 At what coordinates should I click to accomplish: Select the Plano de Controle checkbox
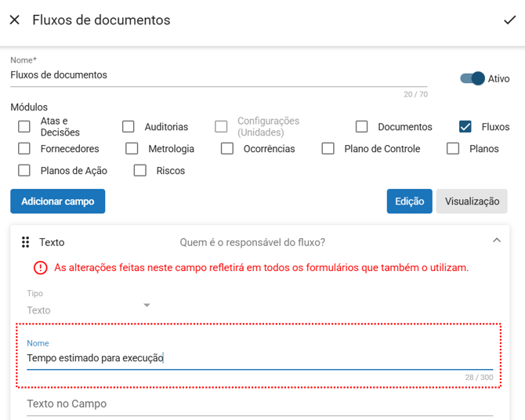pos(328,149)
